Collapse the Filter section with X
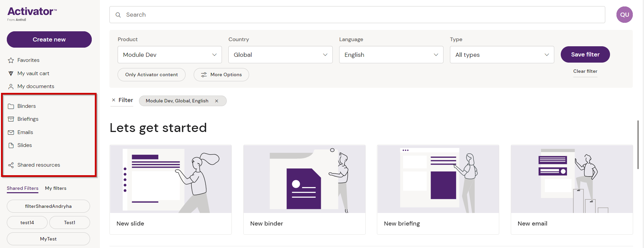Image resolution: width=644 pixels, height=248 pixels. tap(114, 100)
